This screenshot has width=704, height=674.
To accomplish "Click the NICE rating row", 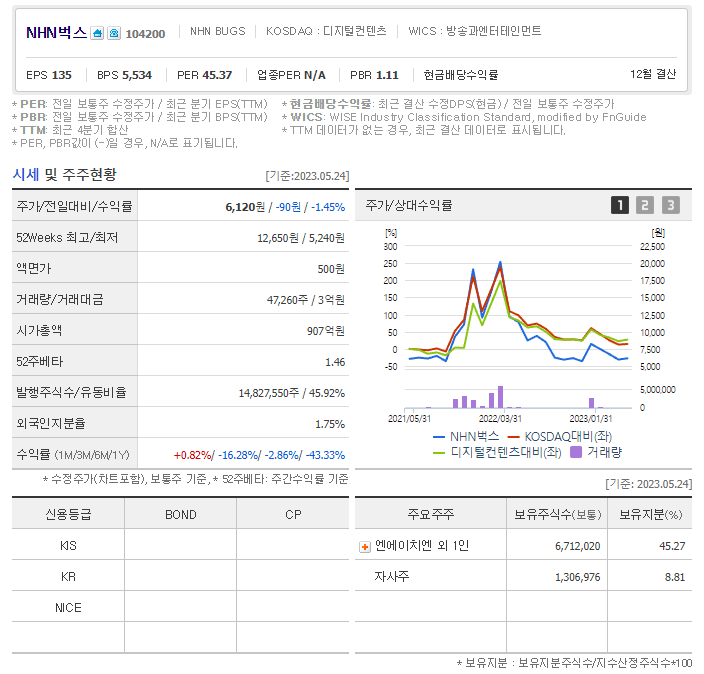I will 180,607.
